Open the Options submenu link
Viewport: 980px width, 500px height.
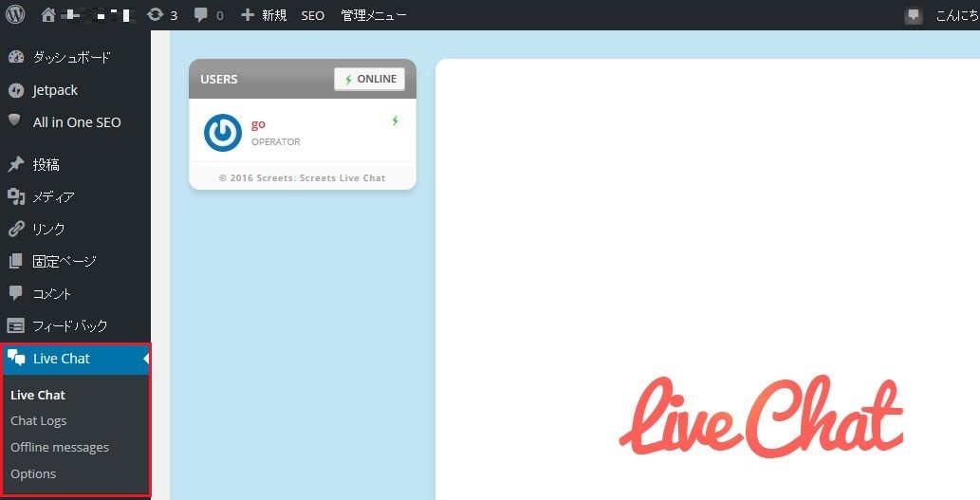click(34, 473)
